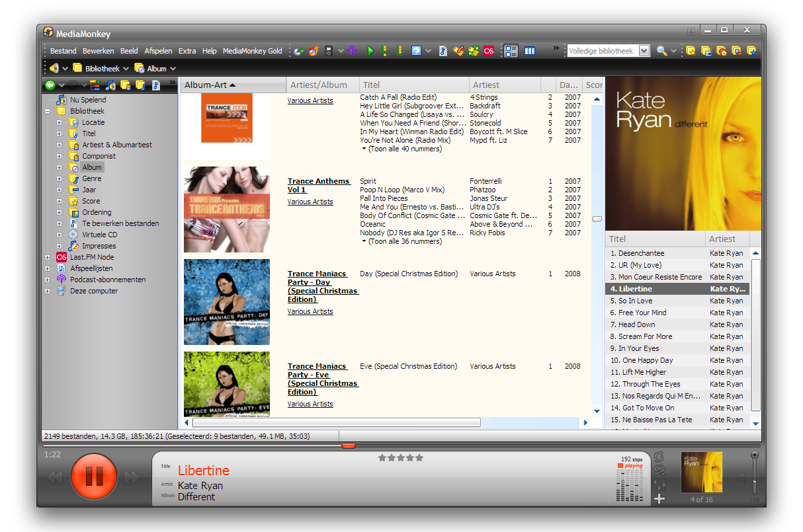
Task: Click the Kate Ryan album thumbnail in player
Action: click(x=702, y=473)
